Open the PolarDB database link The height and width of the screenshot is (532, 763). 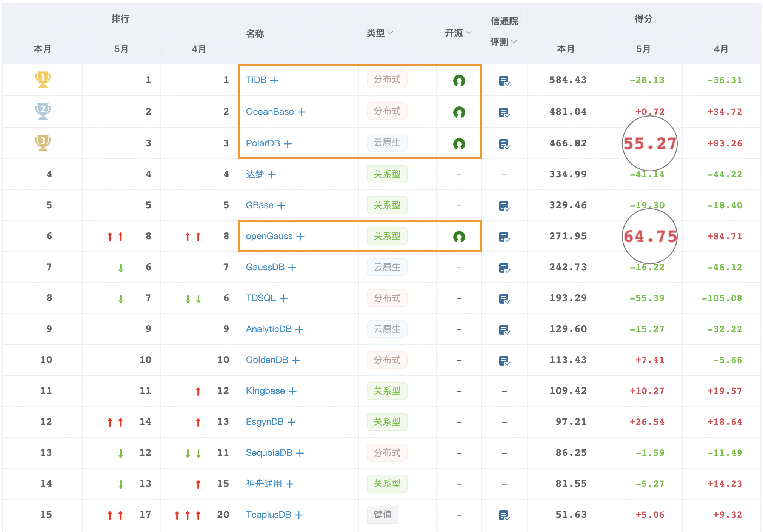tap(263, 143)
